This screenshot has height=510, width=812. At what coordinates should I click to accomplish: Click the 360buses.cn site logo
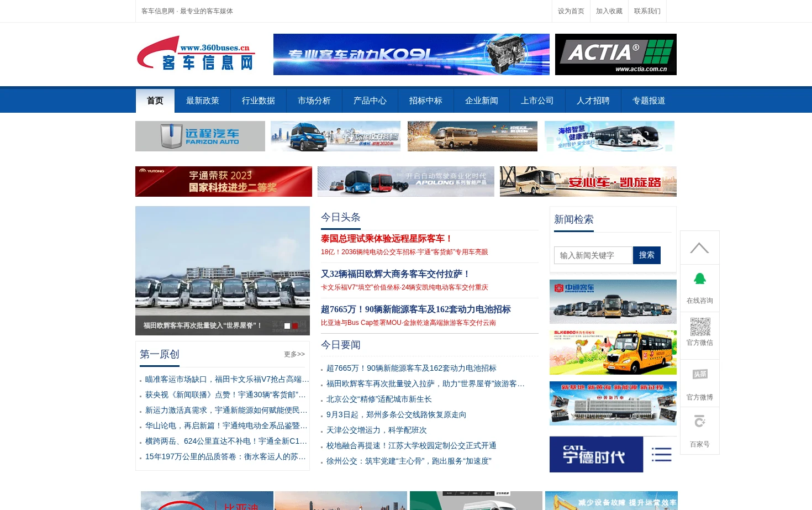click(196, 54)
